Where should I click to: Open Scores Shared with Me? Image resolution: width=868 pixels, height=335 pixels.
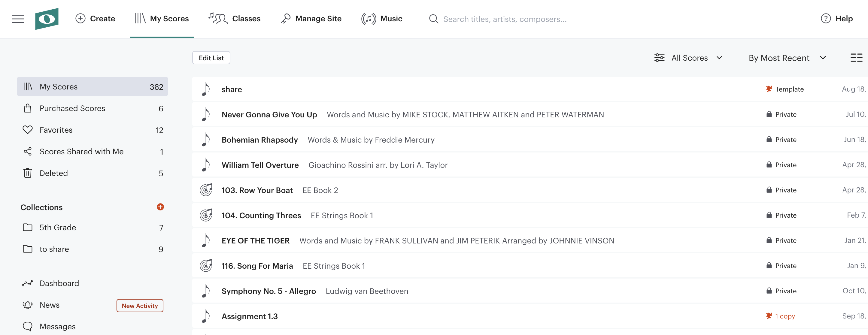92,152
